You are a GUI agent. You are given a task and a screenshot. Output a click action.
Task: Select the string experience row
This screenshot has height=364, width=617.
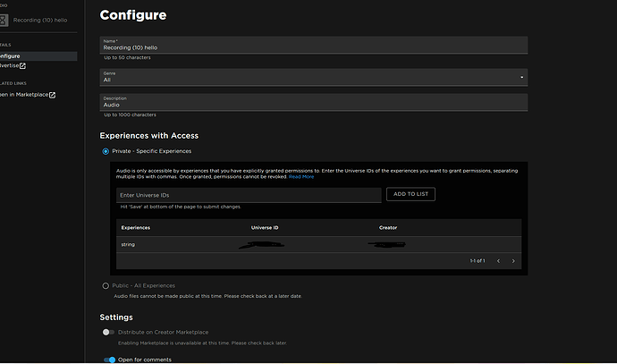click(318, 244)
